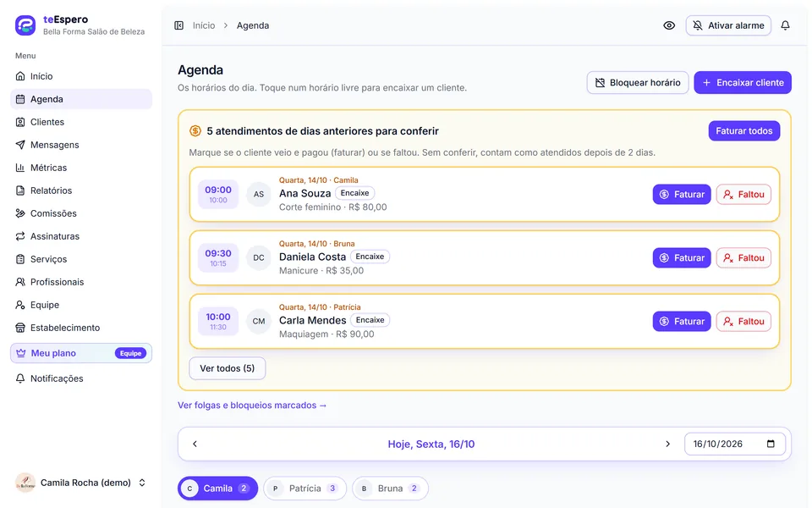This screenshot has width=812, height=508.
Task: Select Agenda in sidebar menu
Action: pyautogui.click(x=81, y=99)
